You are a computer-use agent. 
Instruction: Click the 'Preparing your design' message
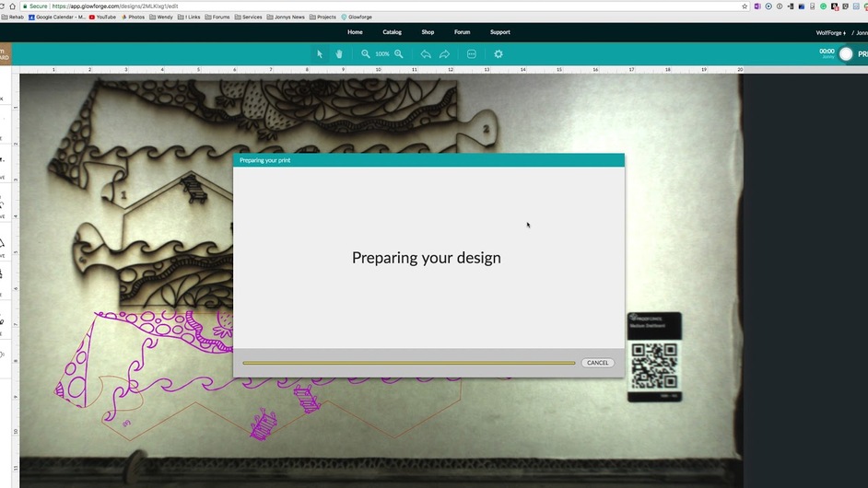point(427,258)
